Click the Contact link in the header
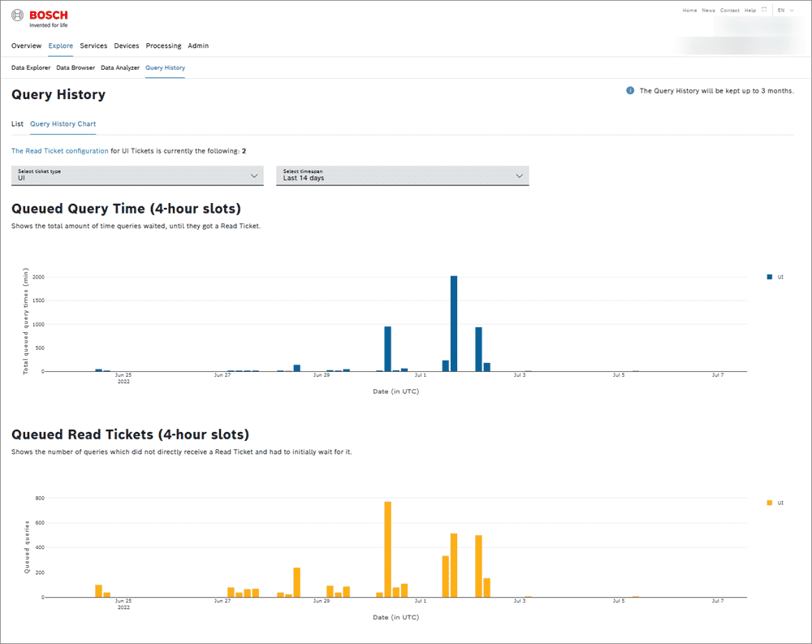Image resolution: width=812 pixels, height=644 pixels. point(730,11)
